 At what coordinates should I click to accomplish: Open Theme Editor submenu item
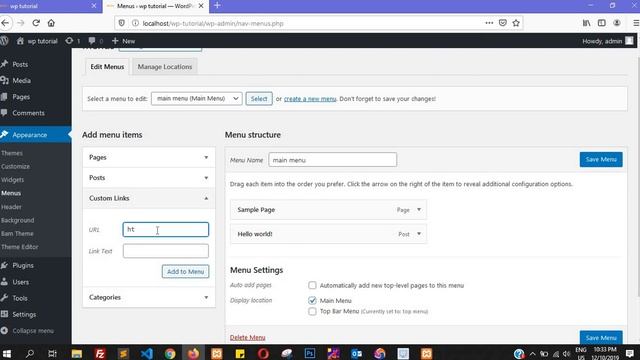click(x=20, y=247)
